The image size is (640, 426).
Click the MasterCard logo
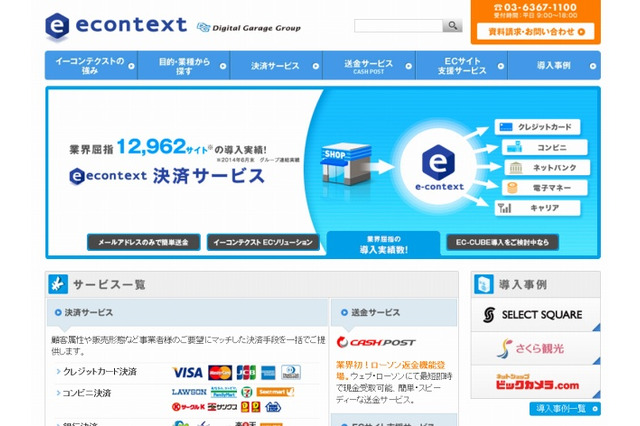pyautogui.click(x=220, y=373)
